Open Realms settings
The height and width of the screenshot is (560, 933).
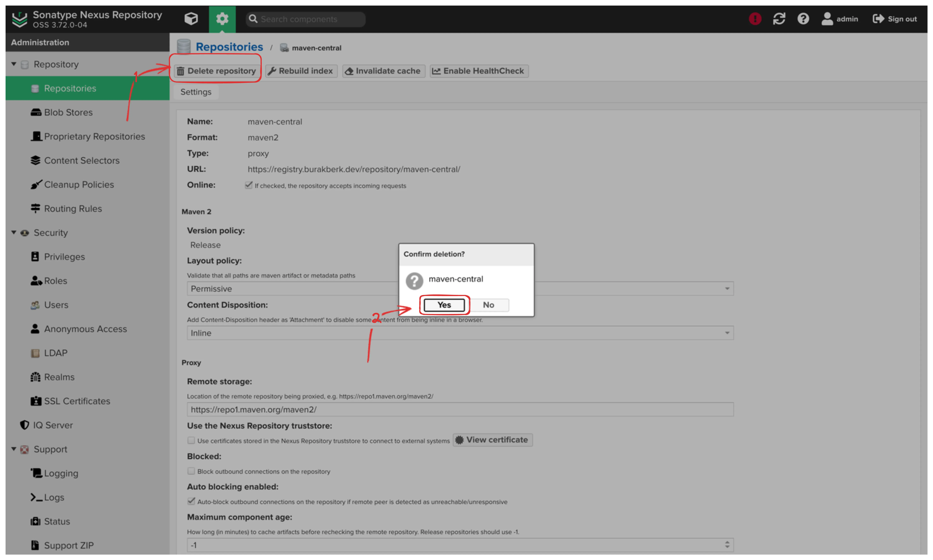(x=87, y=377)
